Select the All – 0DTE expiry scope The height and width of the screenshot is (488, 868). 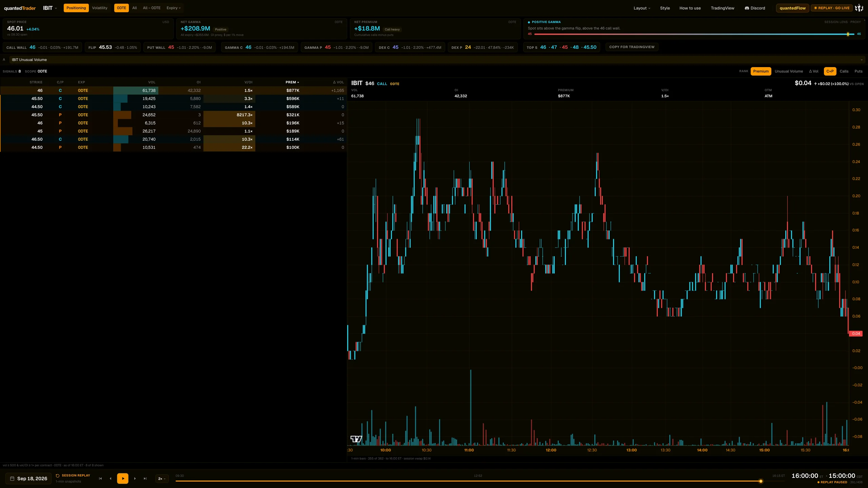[x=152, y=8]
